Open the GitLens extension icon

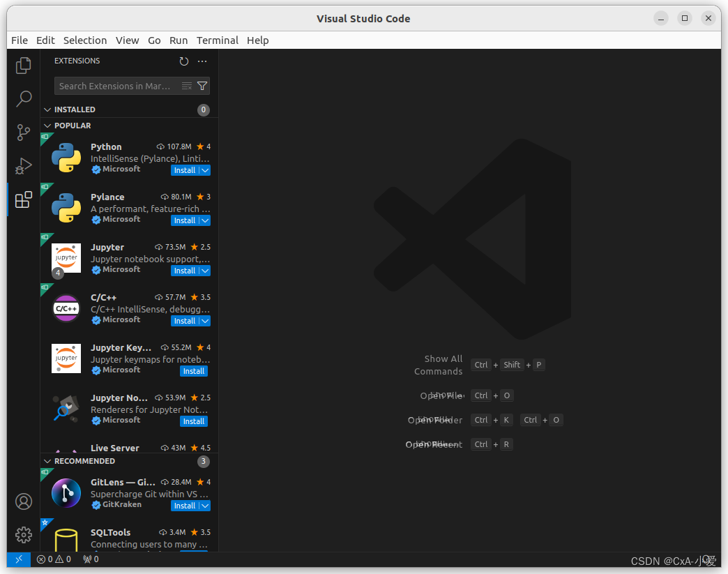(66, 493)
